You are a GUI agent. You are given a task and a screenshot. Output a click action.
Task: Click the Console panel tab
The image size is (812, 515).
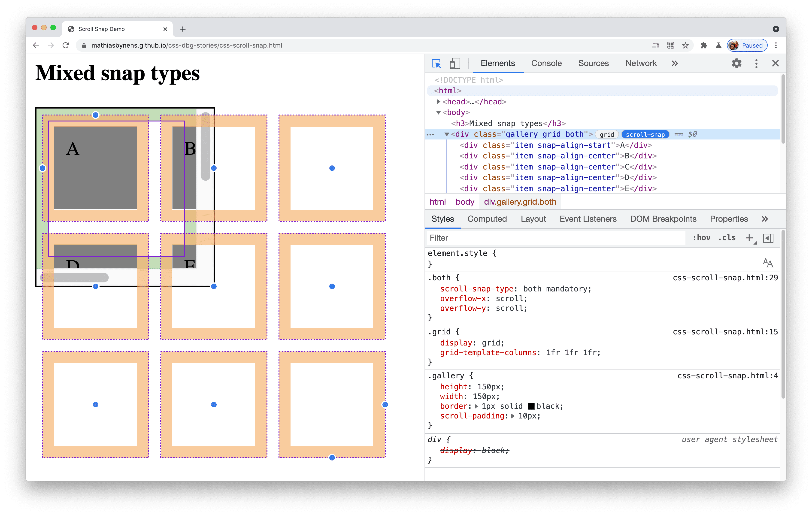(545, 63)
